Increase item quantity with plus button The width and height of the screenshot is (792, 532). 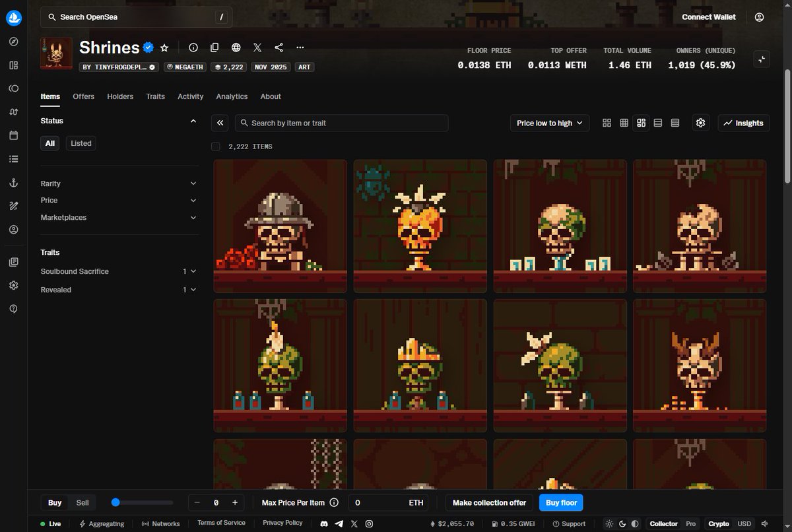point(235,502)
